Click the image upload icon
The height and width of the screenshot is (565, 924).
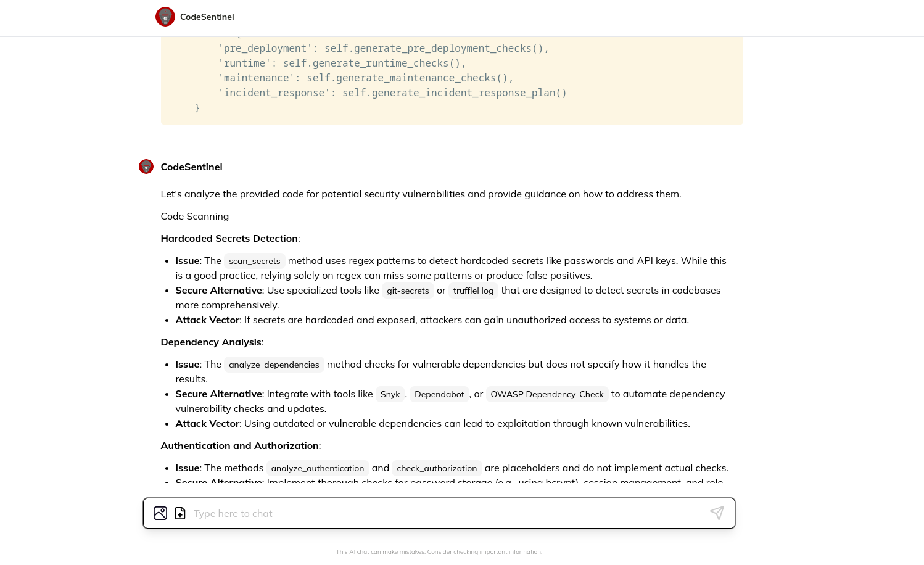pyautogui.click(x=160, y=513)
